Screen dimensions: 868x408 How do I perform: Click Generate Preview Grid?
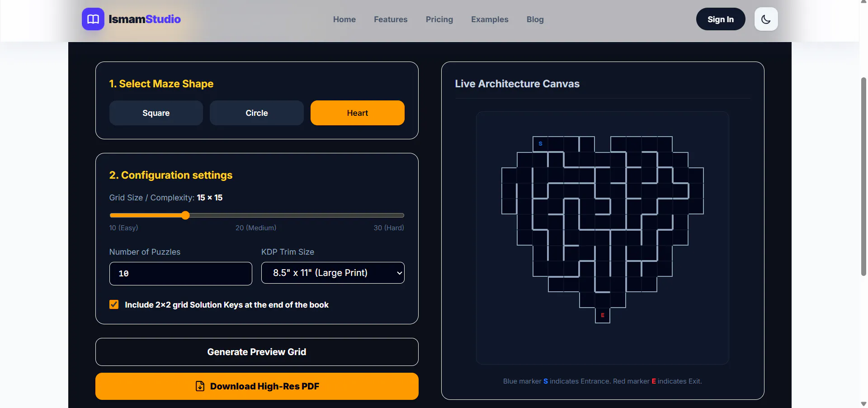tap(257, 352)
